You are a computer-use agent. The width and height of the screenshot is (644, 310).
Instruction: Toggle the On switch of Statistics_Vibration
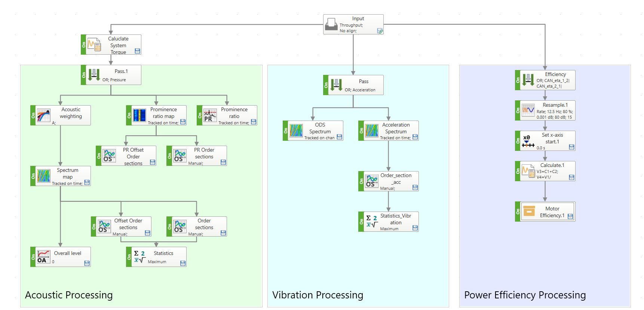click(x=361, y=222)
